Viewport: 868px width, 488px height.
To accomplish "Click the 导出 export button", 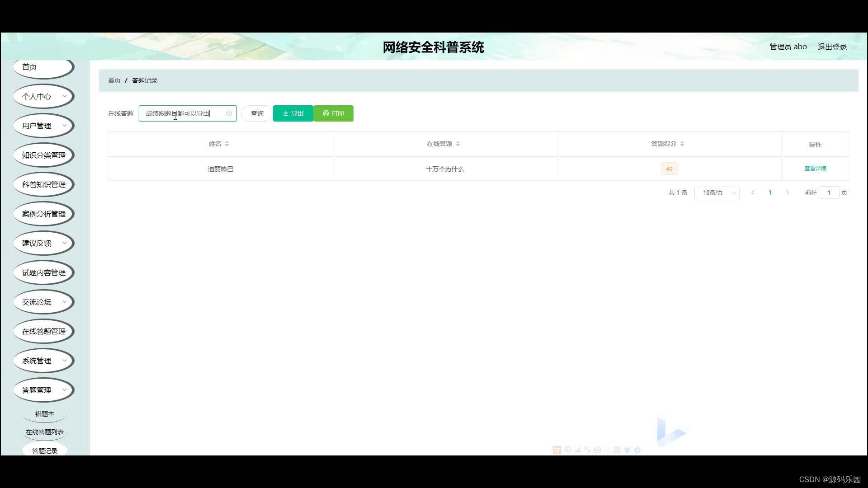I will 293,113.
